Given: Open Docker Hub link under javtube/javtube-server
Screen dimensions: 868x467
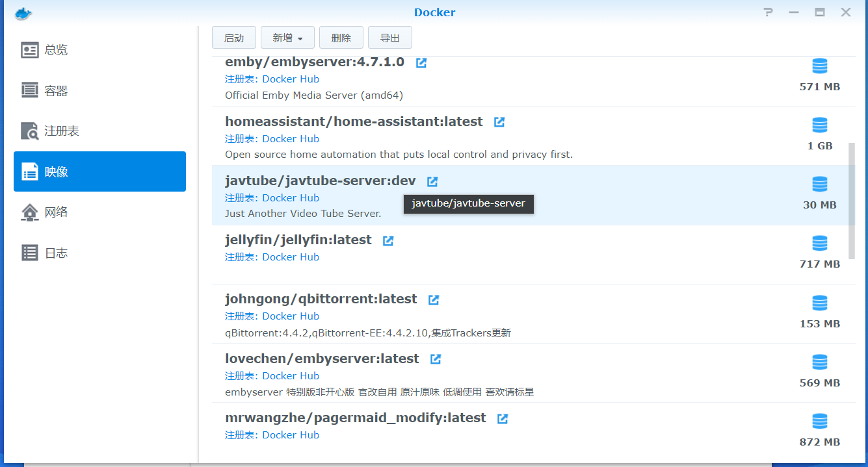Looking at the screenshot, I should coord(291,198).
